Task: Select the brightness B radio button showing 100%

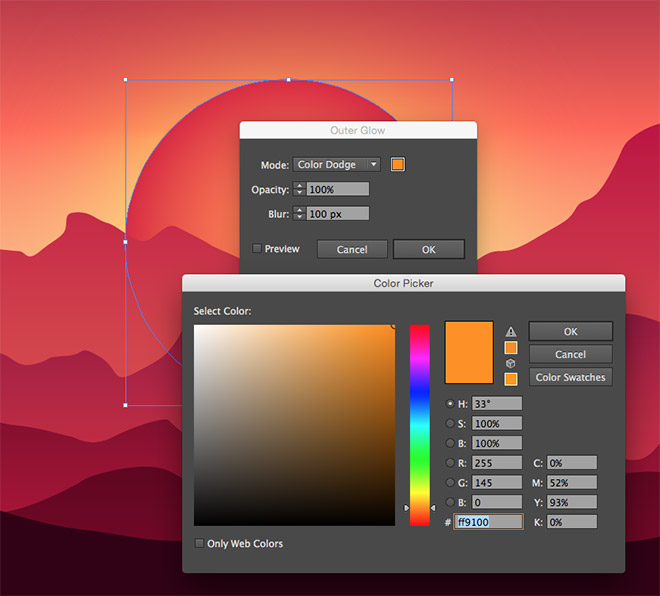Action: click(450, 443)
